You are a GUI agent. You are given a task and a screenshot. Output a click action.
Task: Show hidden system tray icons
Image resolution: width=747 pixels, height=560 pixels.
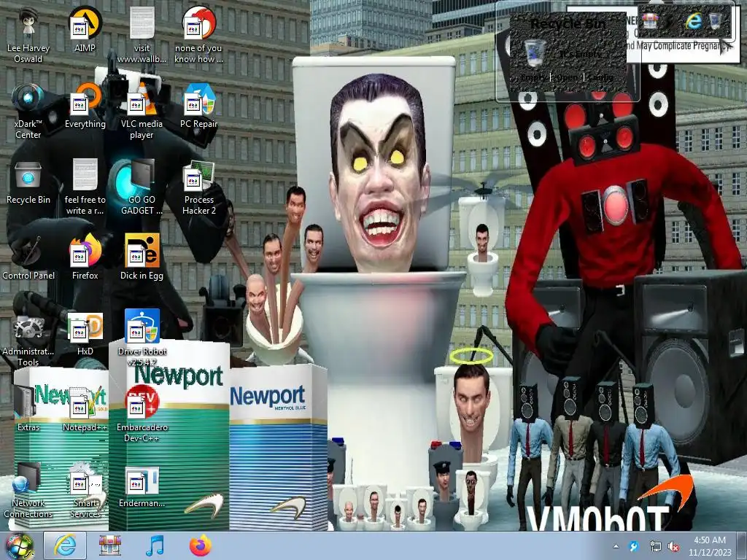(x=616, y=546)
